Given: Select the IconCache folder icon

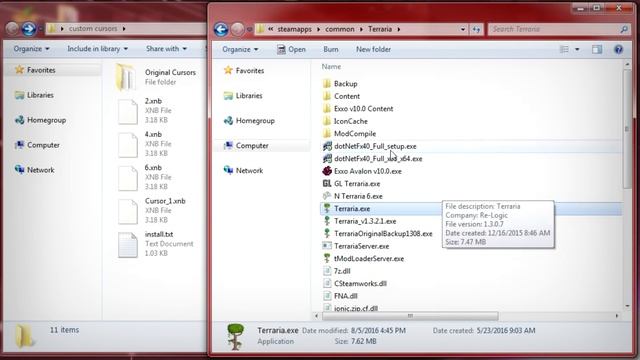Looking at the screenshot, I should pos(327,121).
